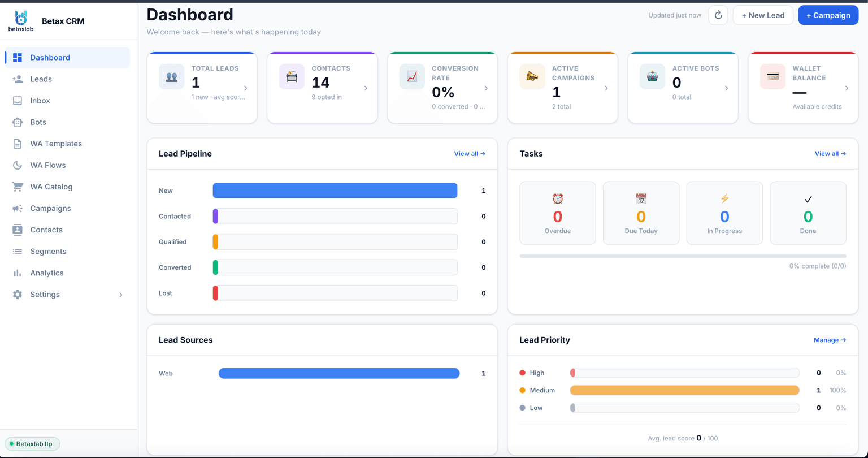Expand the Settings submenu chevron
This screenshot has height=458, width=868.
[x=121, y=295]
